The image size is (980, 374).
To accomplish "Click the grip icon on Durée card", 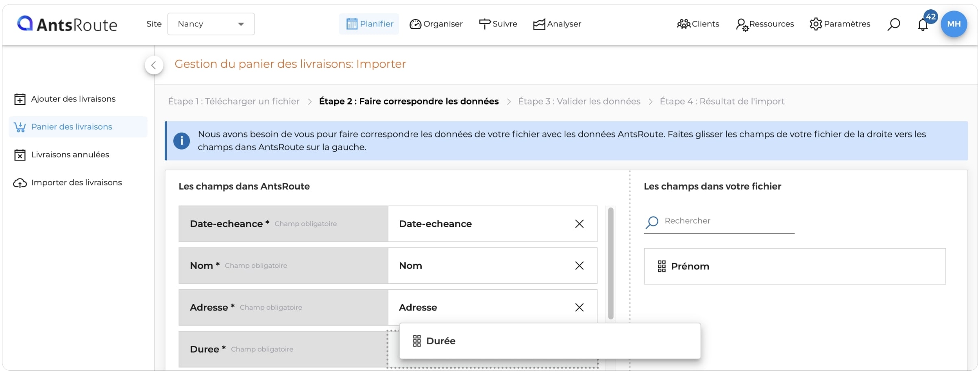I will coord(417,341).
